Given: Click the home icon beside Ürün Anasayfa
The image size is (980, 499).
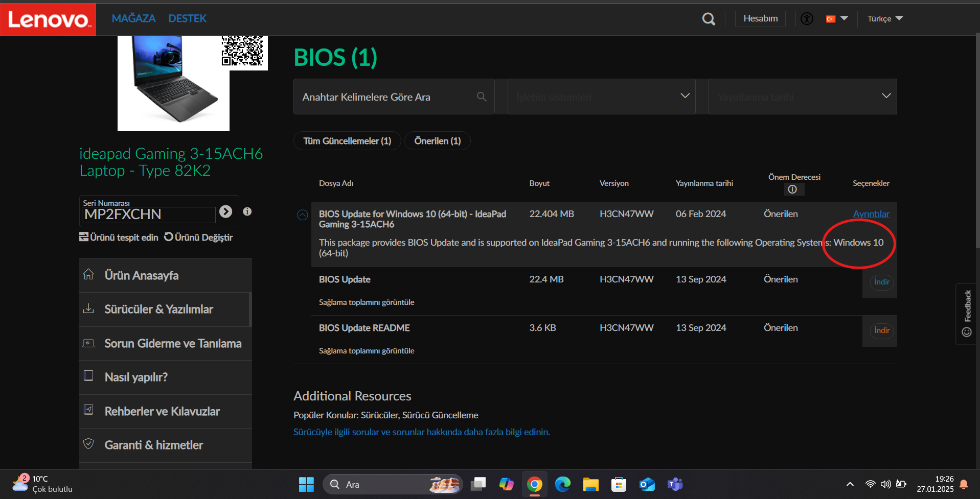Looking at the screenshot, I should (x=88, y=275).
